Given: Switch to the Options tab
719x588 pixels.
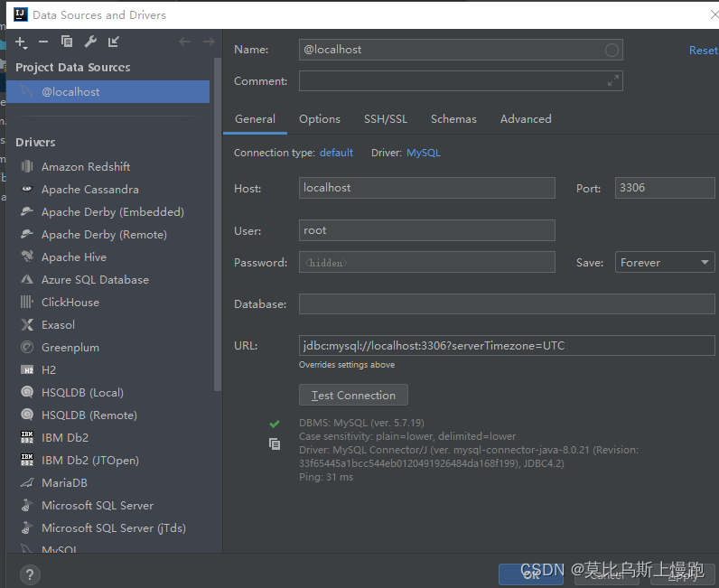Looking at the screenshot, I should click(320, 119).
